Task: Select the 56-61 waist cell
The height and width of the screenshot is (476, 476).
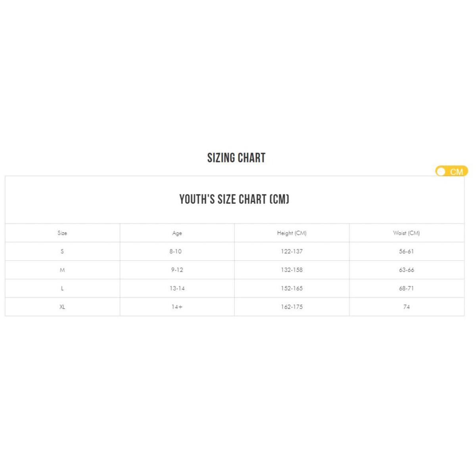Action: pos(406,251)
